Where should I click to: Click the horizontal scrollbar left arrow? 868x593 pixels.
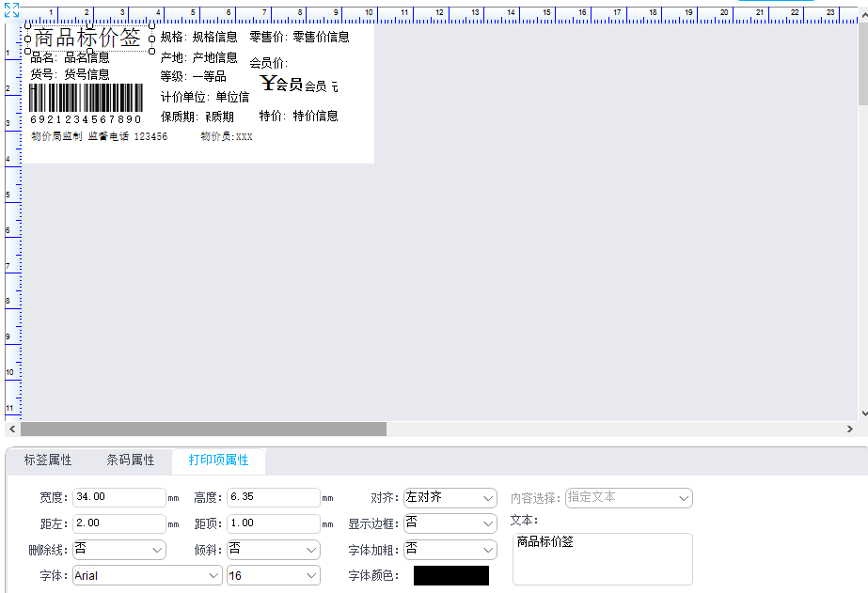11,429
